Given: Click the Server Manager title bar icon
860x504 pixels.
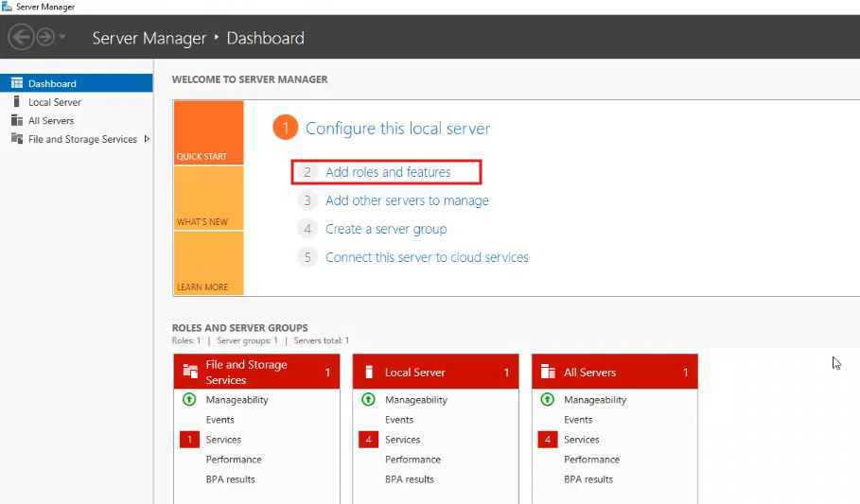Looking at the screenshot, I should coord(7,7).
